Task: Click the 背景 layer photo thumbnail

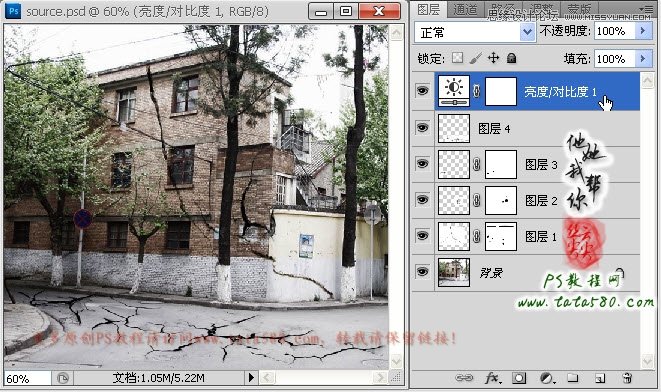Action: 454,273
